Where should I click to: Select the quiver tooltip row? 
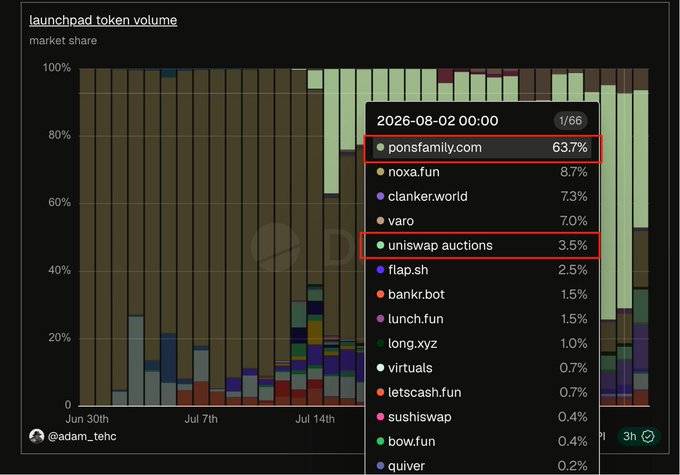click(482, 466)
